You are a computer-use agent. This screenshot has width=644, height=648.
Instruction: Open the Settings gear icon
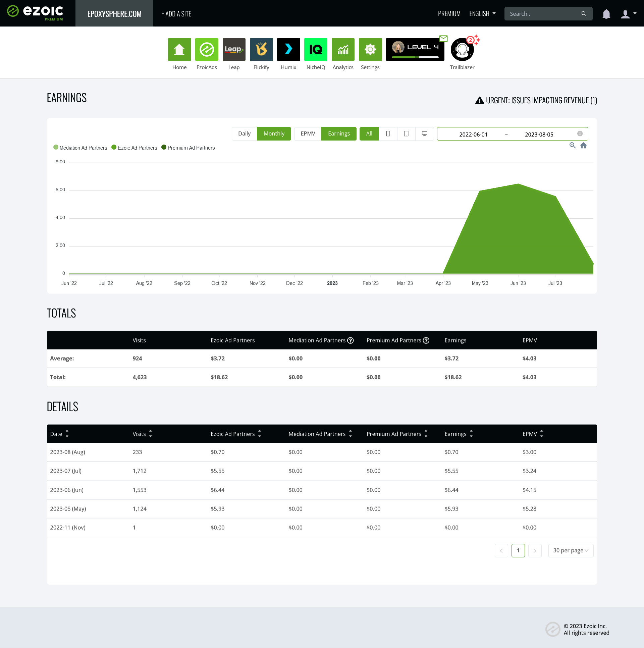click(370, 49)
